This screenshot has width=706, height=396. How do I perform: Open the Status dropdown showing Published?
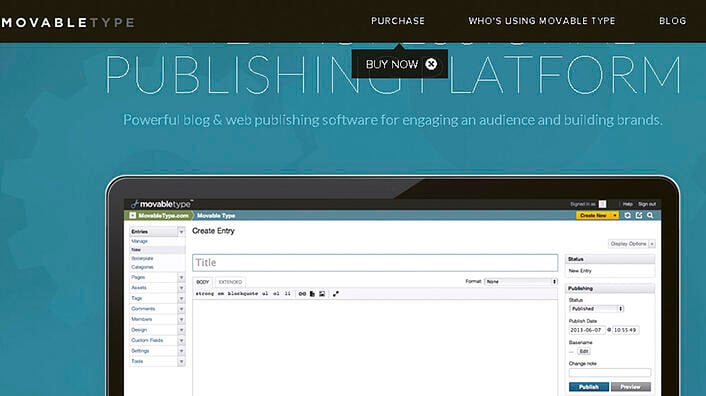pyautogui.click(x=596, y=309)
